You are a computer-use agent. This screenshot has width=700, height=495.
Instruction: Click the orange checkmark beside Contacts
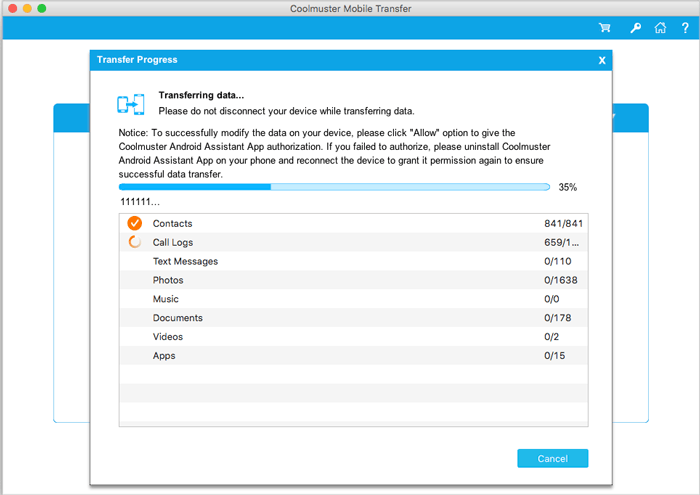click(135, 223)
